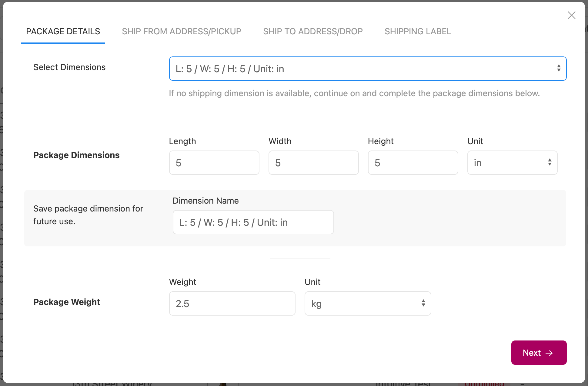588x386 pixels.
Task: Click the 'Package Dimensions' heading
Action: (76, 155)
